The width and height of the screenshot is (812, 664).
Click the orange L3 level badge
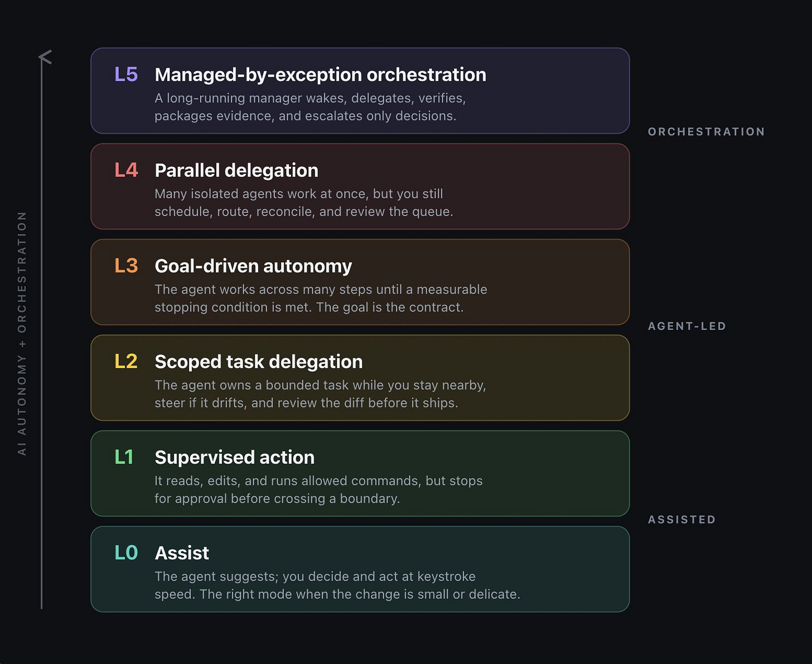[x=126, y=266]
